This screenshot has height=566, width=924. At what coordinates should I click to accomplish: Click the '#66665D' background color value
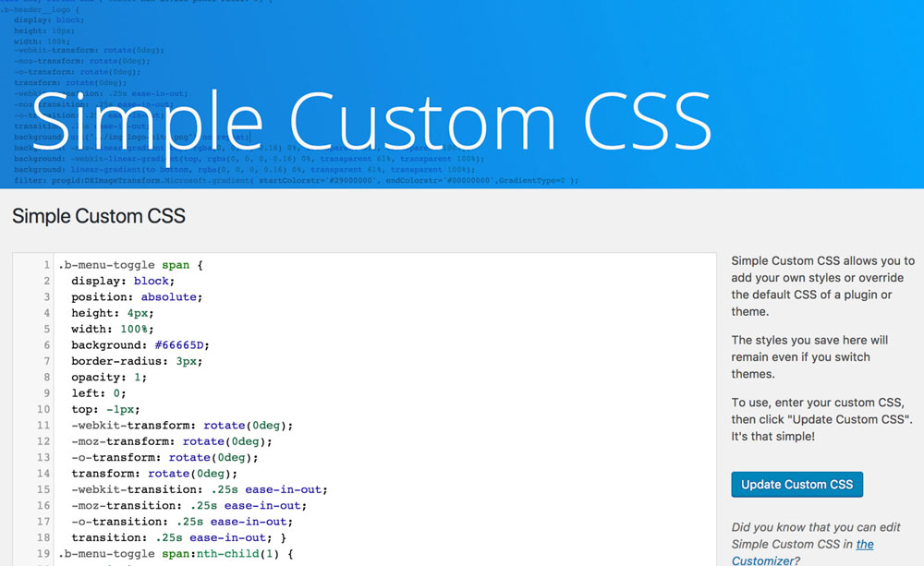click(x=179, y=345)
